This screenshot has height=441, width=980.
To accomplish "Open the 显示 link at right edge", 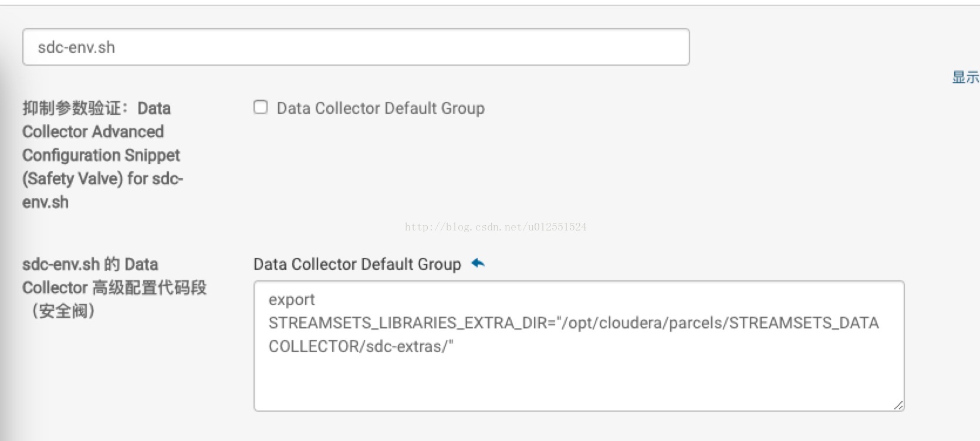I will 965,77.
